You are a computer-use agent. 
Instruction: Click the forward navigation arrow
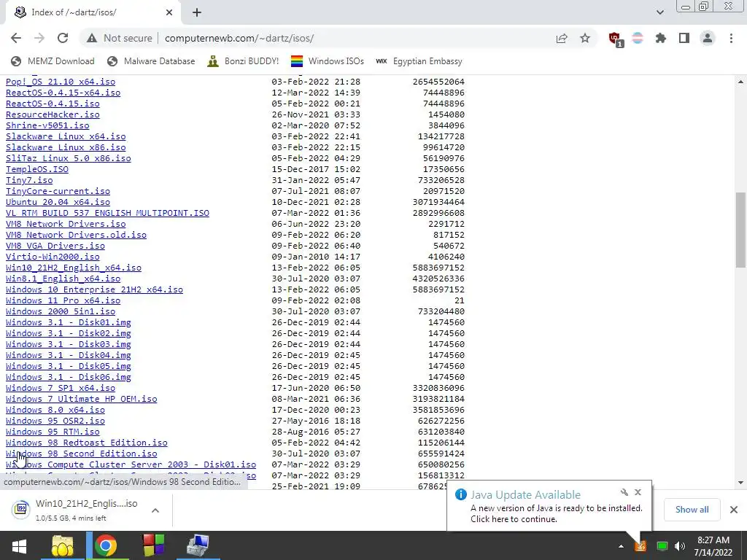click(39, 38)
